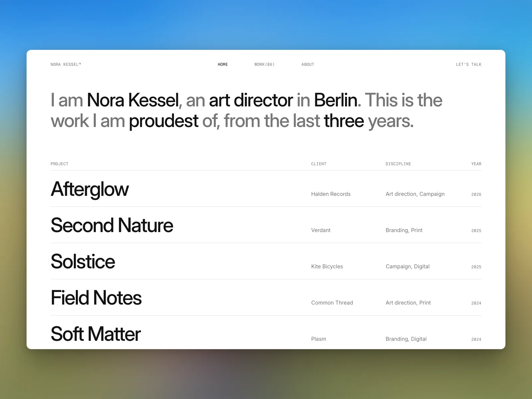Select client text Halden Records
The image size is (532, 399).
[x=331, y=194]
